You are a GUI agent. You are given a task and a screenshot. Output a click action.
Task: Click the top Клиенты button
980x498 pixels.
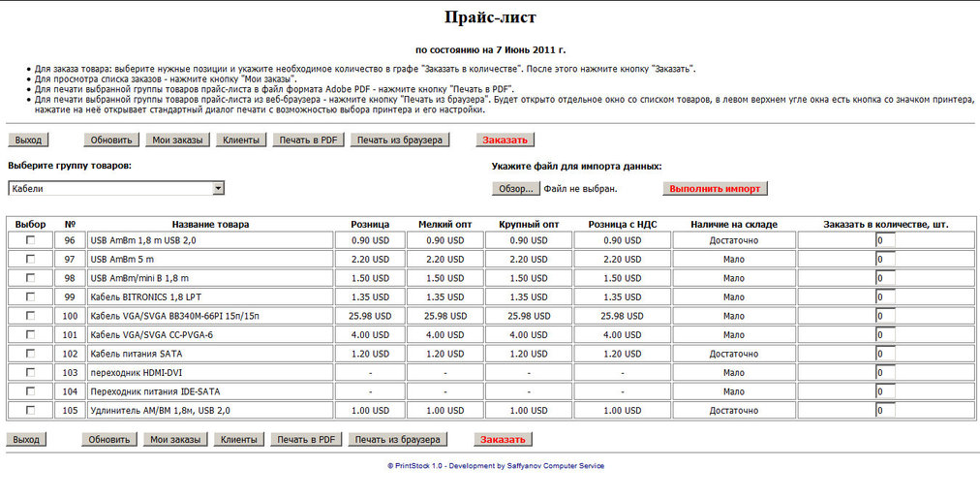240,140
